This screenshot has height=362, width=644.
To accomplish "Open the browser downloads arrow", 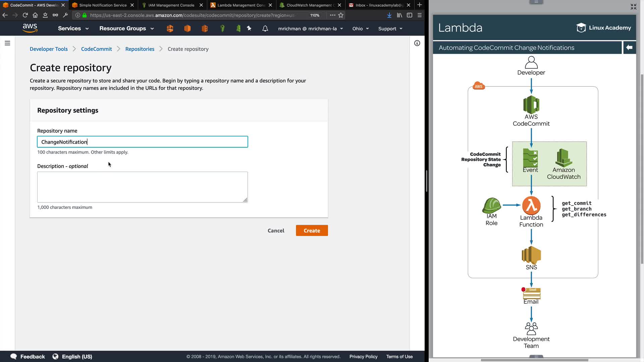I will point(389,15).
